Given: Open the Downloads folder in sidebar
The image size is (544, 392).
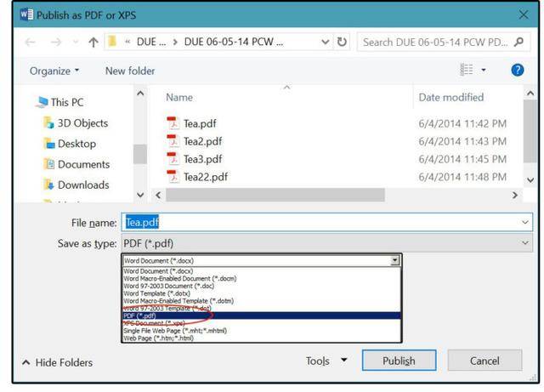Looking at the screenshot, I should click(x=82, y=185).
